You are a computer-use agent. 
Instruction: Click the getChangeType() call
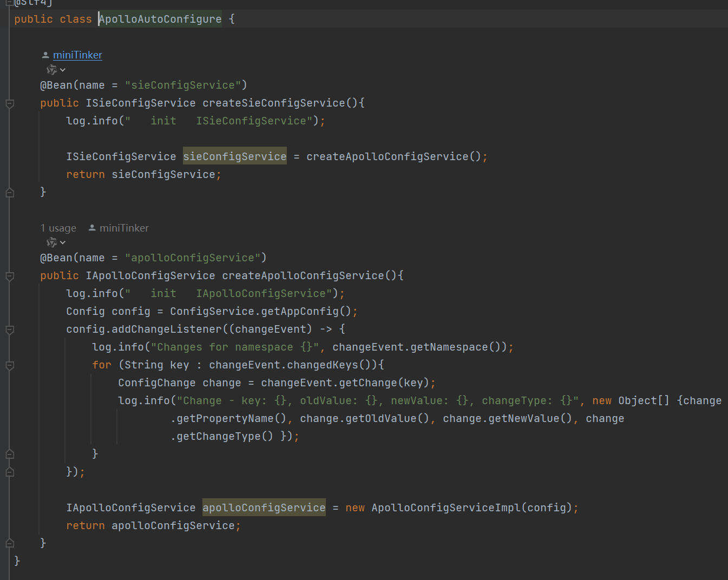pos(225,436)
